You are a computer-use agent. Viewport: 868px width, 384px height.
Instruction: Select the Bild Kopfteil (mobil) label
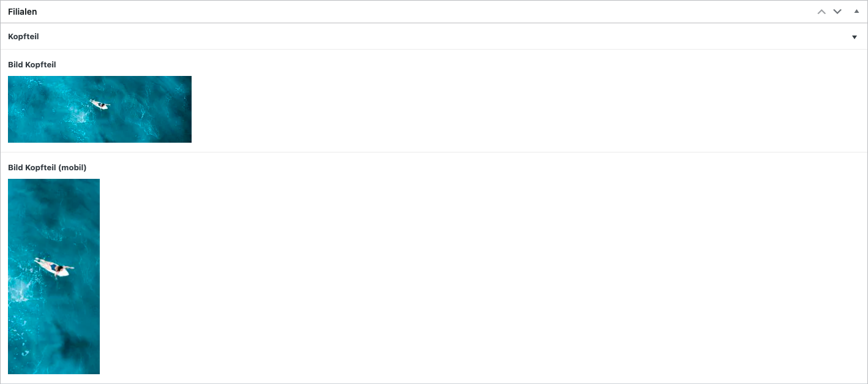click(47, 167)
